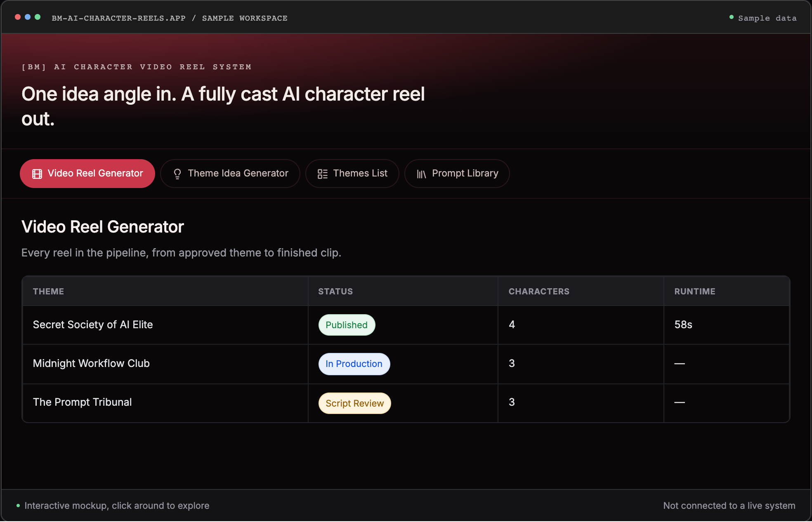Click the red window dot in title bar

[18, 17]
